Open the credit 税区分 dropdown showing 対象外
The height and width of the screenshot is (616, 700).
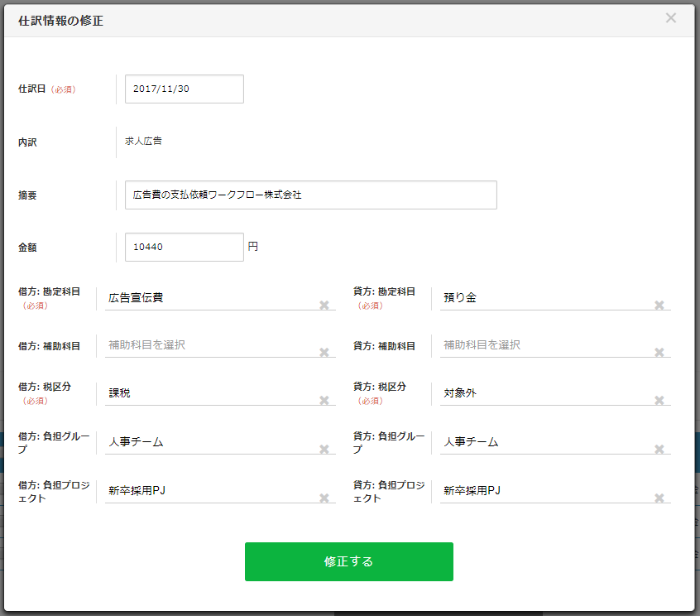click(x=542, y=393)
